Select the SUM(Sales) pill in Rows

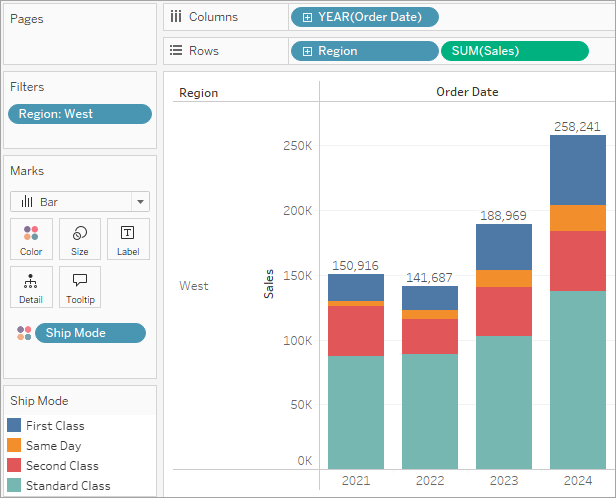pos(515,51)
